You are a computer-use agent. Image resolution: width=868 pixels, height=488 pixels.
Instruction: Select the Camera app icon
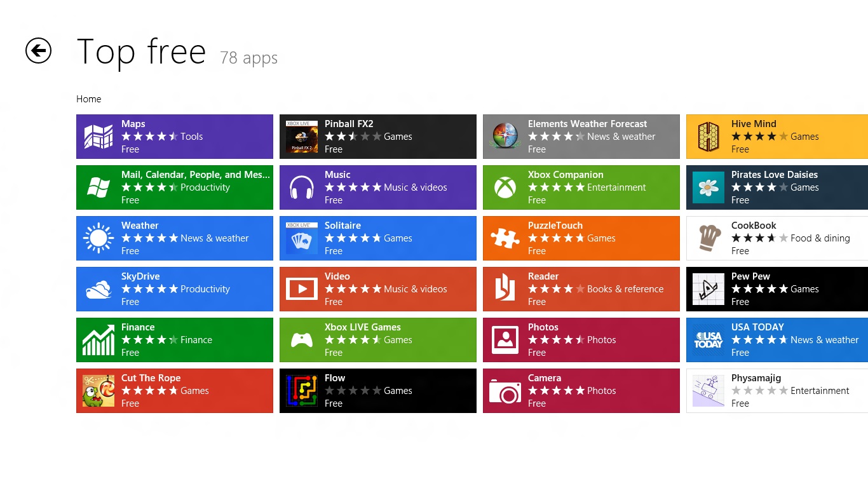click(505, 391)
